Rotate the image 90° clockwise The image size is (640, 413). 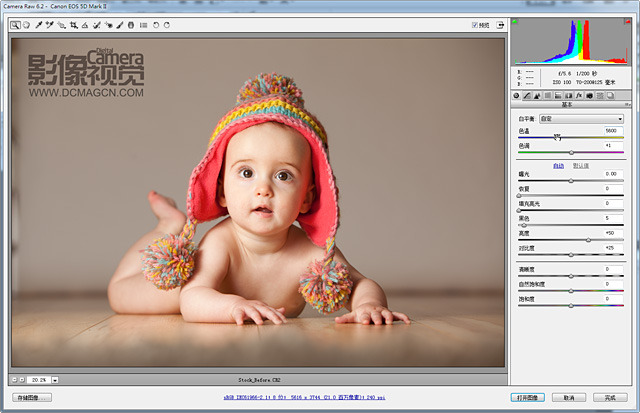pyautogui.click(x=167, y=25)
